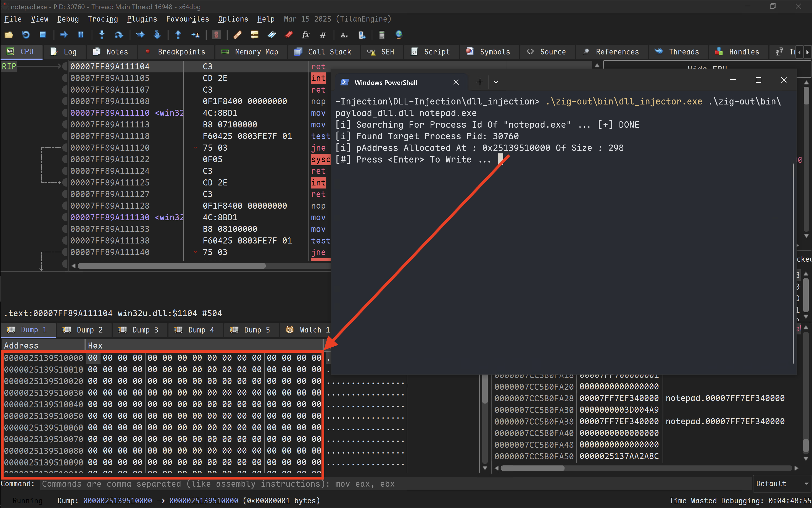Run the program with the right arrow icon
Image resolution: width=812 pixels, height=508 pixels.
click(x=64, y=35)
